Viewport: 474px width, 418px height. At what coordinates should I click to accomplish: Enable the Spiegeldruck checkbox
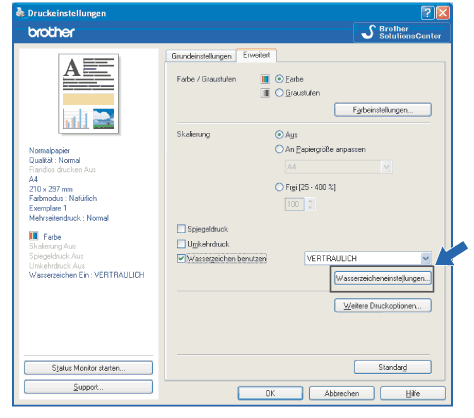[181, 229]
